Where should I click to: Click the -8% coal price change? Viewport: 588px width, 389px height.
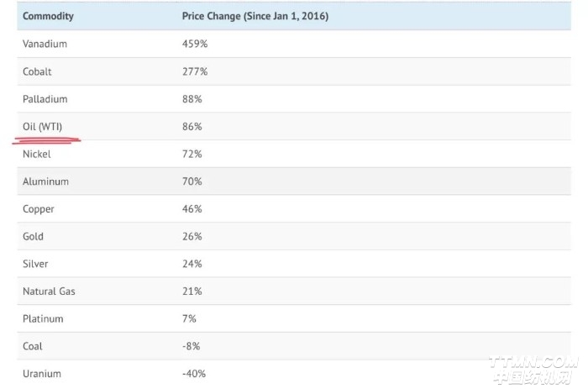click(191, 346)
